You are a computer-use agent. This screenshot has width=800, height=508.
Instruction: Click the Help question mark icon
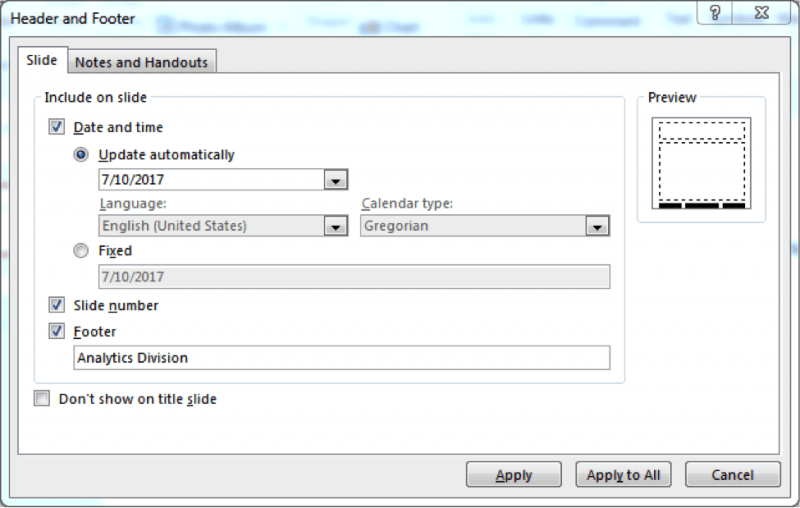715,13
